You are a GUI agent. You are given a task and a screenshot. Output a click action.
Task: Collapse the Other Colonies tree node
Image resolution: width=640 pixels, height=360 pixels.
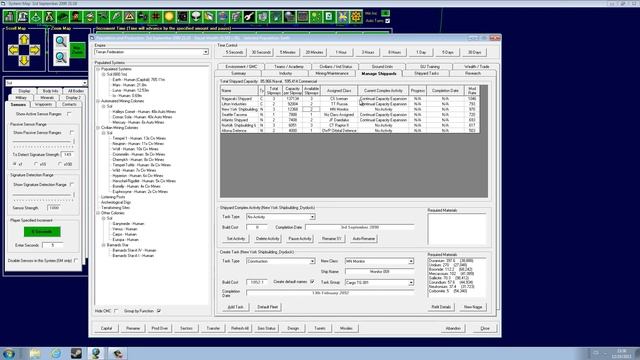(x=98, y=213)
